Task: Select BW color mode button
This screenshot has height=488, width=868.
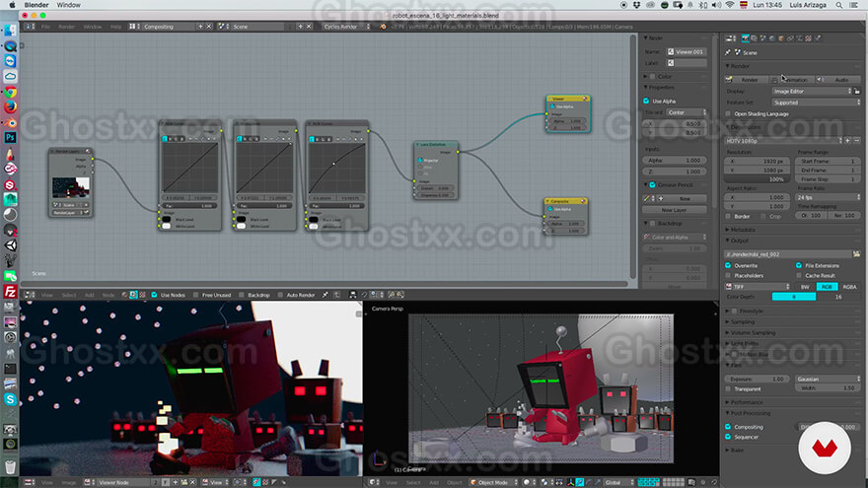Action: point(805,287)
